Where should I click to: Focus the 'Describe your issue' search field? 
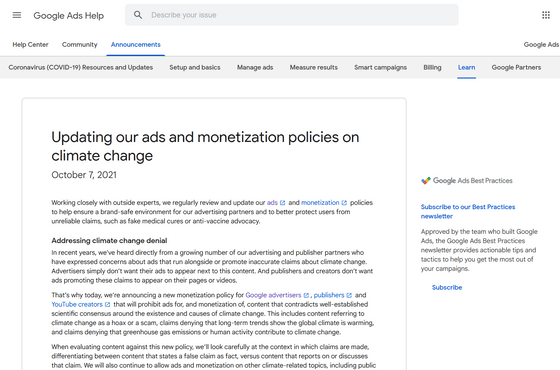291,15
